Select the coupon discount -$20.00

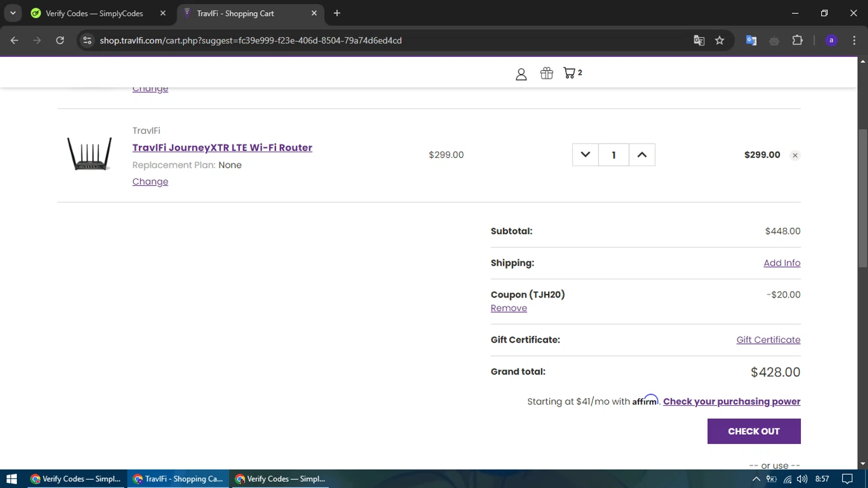point(784,295)
